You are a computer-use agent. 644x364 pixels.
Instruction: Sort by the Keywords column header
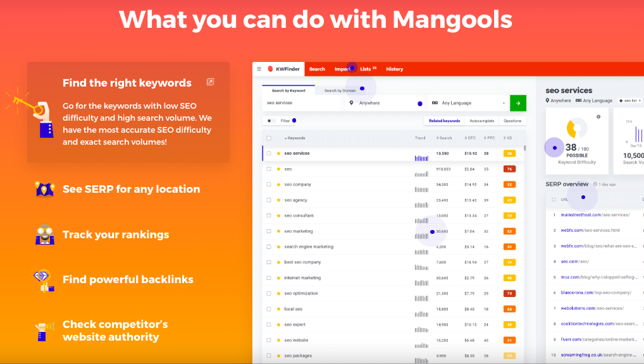295,138
